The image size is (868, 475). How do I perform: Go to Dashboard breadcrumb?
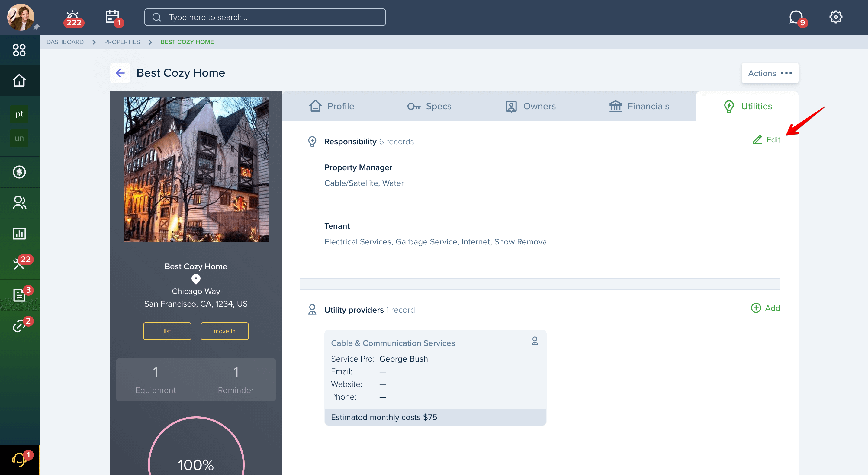(x=65, y=42)
